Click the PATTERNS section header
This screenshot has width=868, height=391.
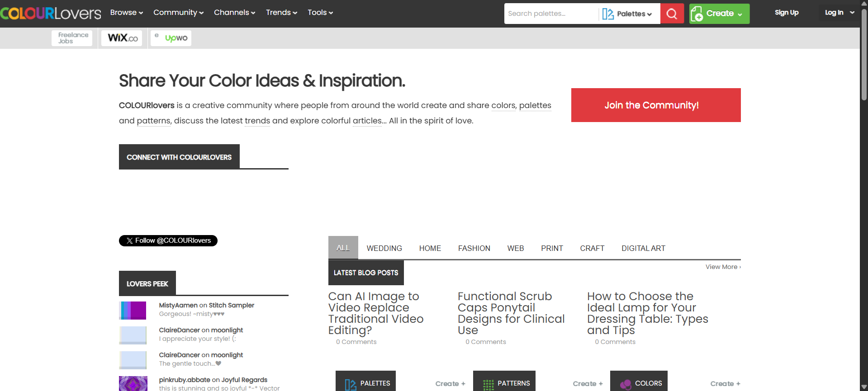coord(504,381)
